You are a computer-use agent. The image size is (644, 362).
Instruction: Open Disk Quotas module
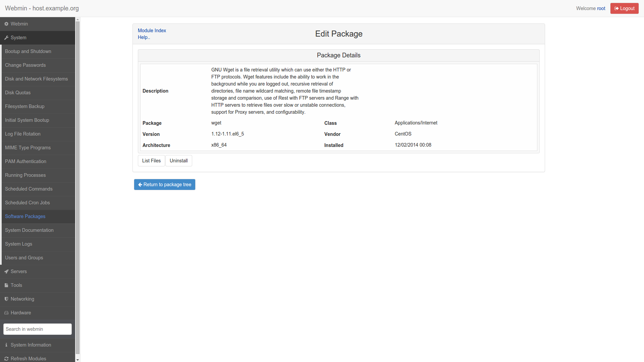coord(38,93)
